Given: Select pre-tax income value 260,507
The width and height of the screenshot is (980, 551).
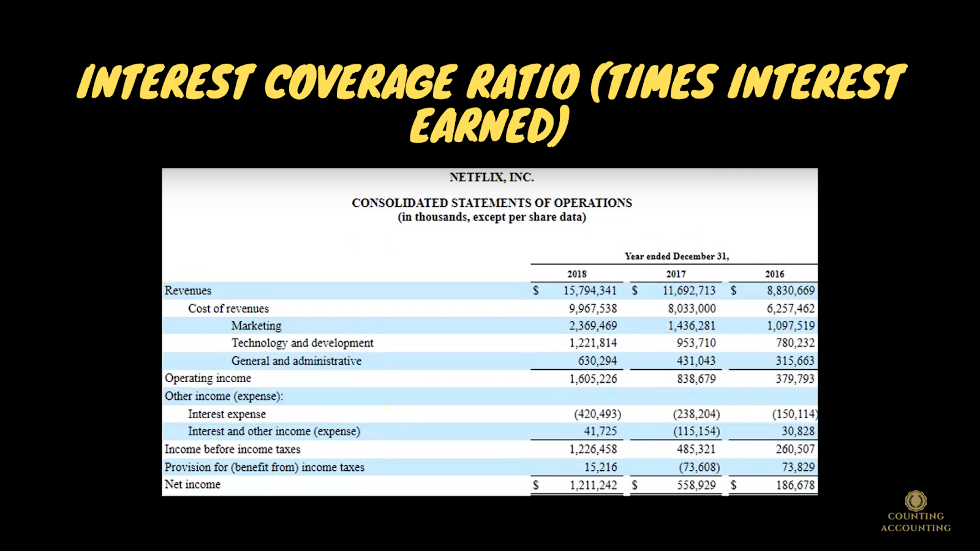Looking at the screenshot, I should point(796,449).
